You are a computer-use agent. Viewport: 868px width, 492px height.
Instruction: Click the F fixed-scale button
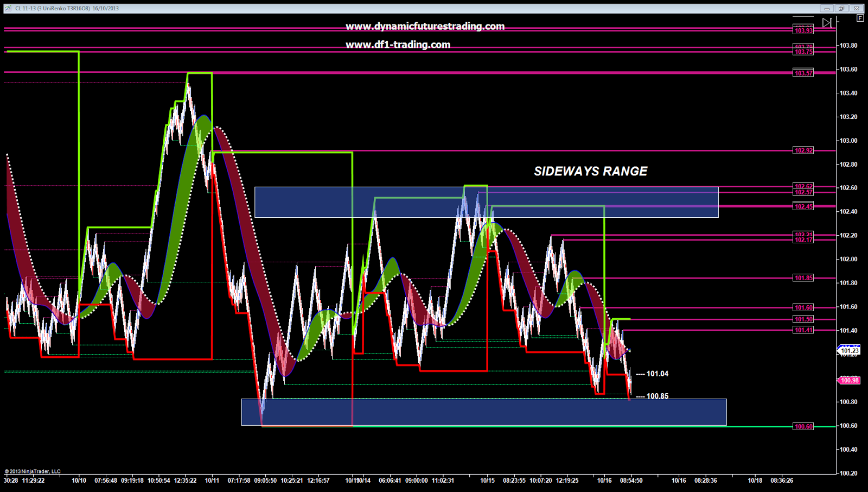click(x=860, y=18)
